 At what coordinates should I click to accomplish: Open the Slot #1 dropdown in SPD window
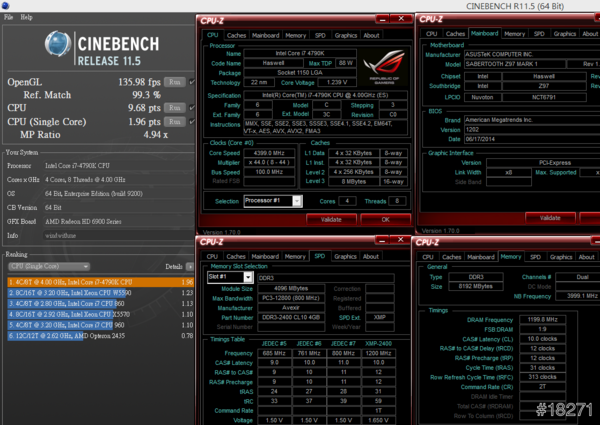coord(230,277)
